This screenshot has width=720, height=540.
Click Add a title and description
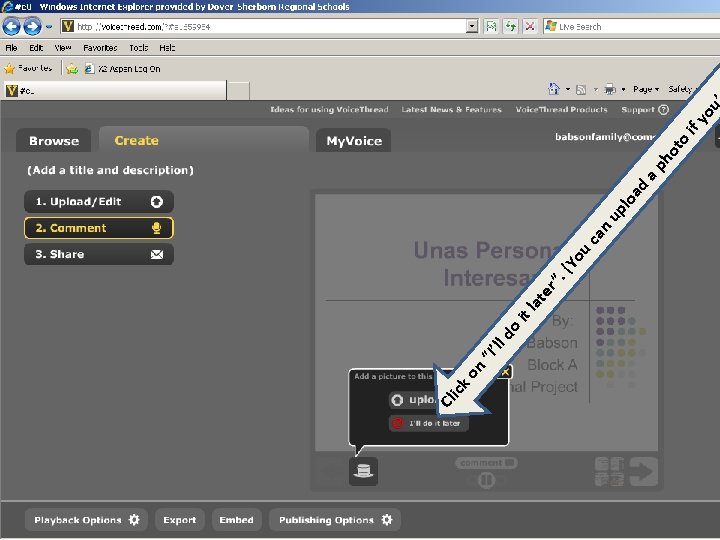(110, 170)
